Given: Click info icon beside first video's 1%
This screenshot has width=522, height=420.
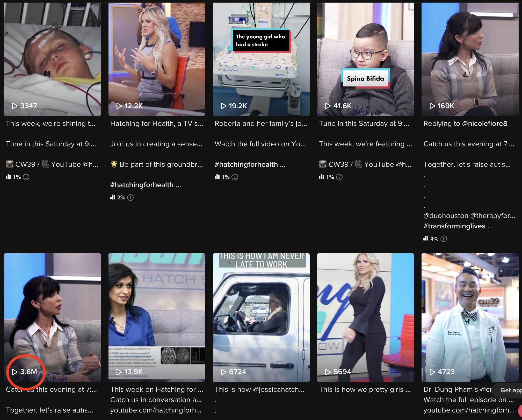Looking at the screenshot, I should 26,177.
